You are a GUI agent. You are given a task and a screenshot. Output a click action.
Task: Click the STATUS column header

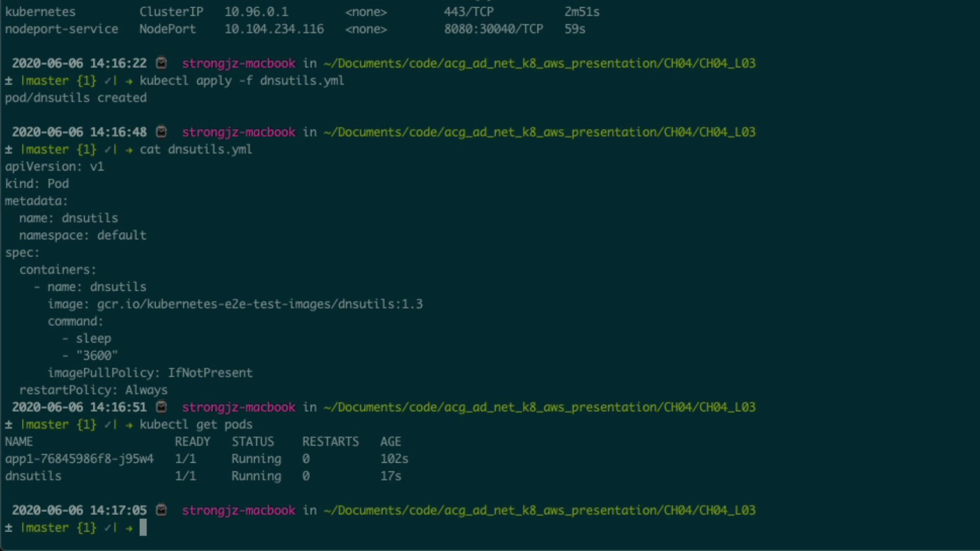(253, 441)
